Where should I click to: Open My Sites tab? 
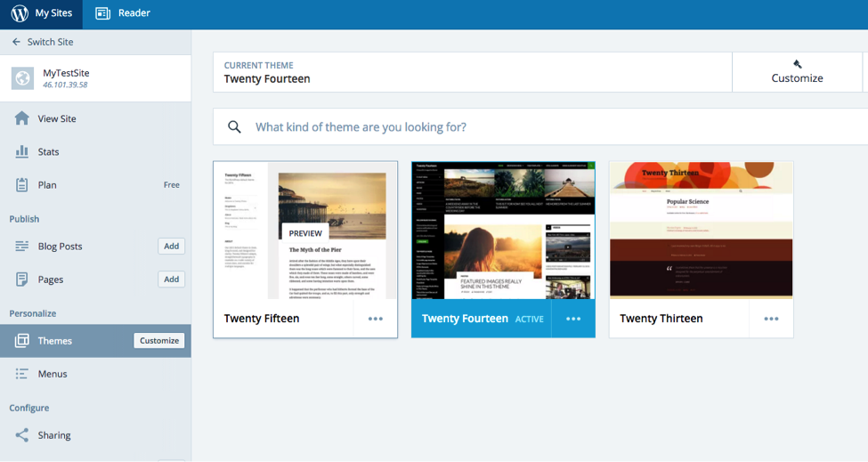(x=42, y=14)
